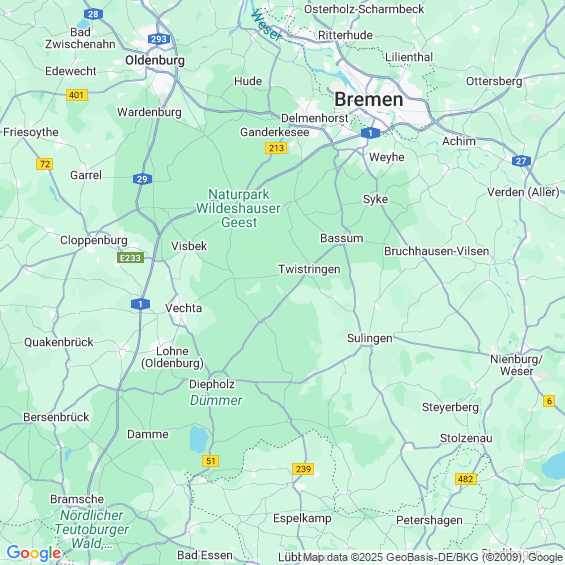Click the yellow 482 road shield
The width and height of the screenshot is (565, 565).
point(466,479)
